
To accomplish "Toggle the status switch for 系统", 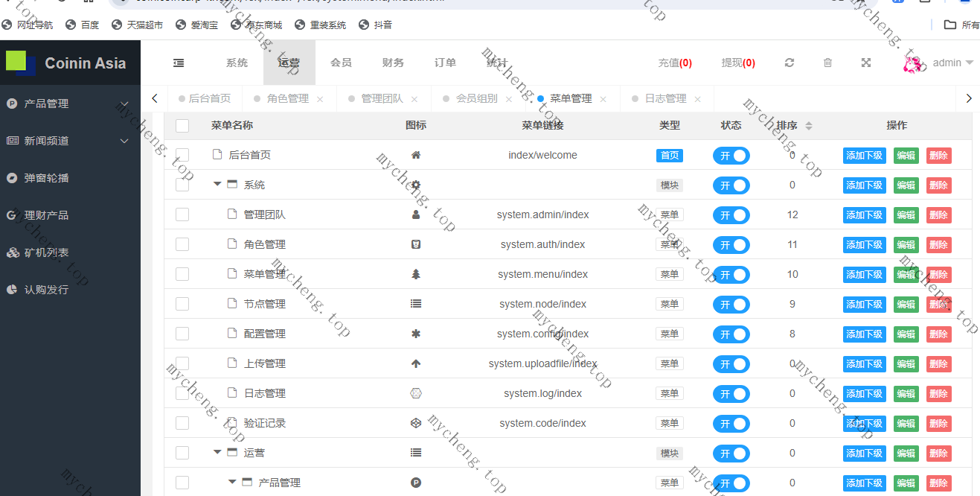I will click(731, 185).
